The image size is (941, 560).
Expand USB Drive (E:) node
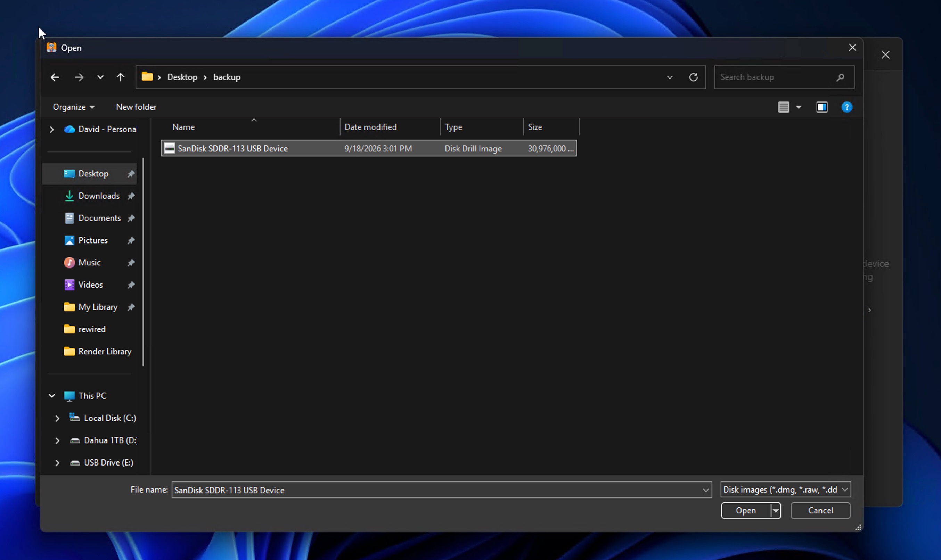click(57, 463)
